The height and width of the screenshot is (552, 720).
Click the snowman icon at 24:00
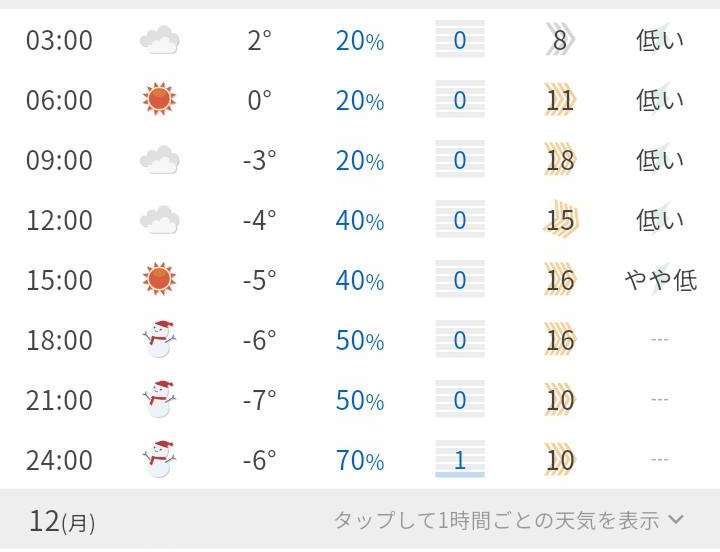160,460
